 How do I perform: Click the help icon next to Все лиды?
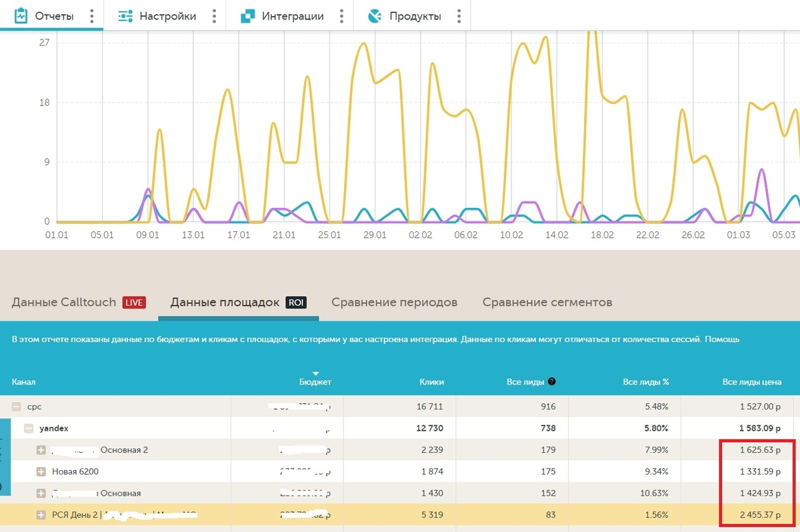coord(552,382)
